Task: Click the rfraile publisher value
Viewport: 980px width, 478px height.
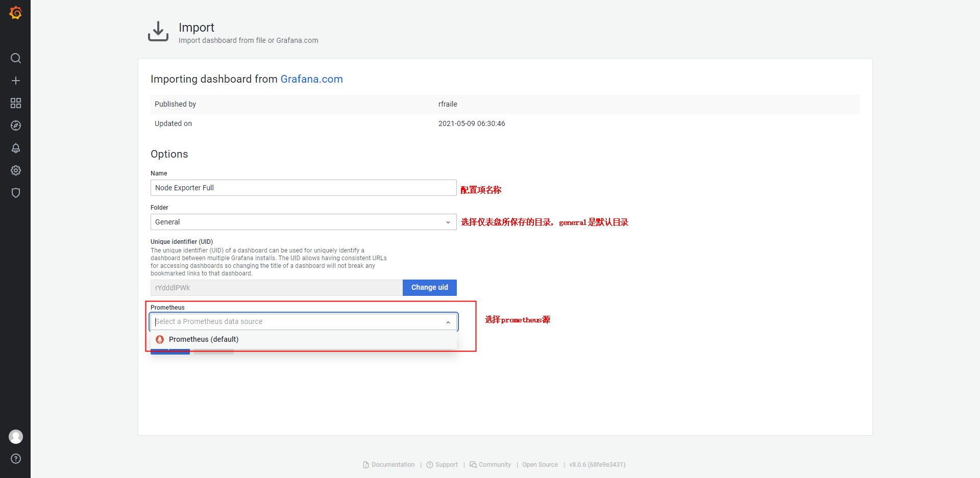Action: pyautogui.click(x=448, y=104)
